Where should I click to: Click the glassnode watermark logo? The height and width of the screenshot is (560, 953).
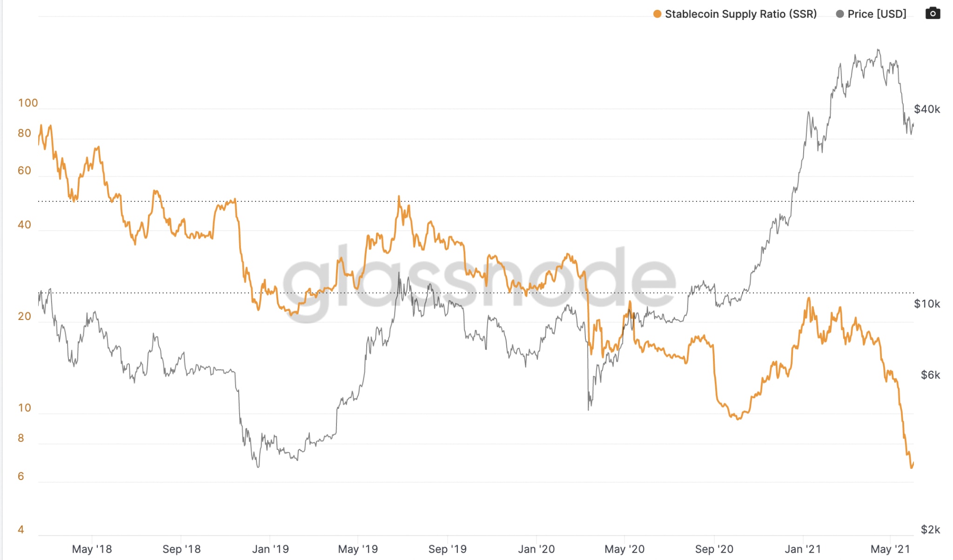(478, 284)
